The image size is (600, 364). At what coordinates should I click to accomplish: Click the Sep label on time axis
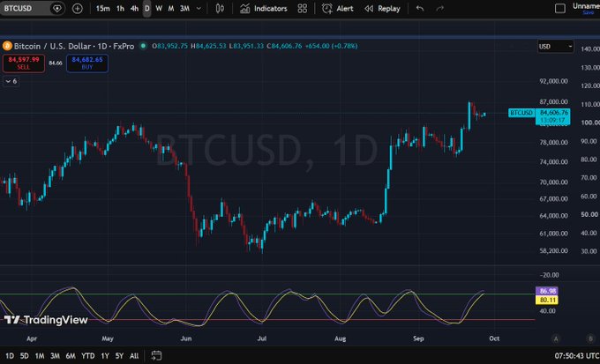[418, 338]
